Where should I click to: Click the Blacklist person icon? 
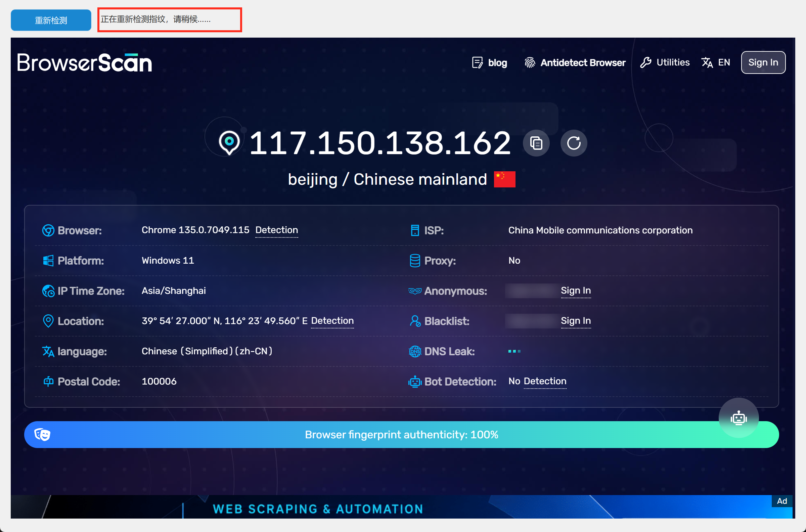415,321
